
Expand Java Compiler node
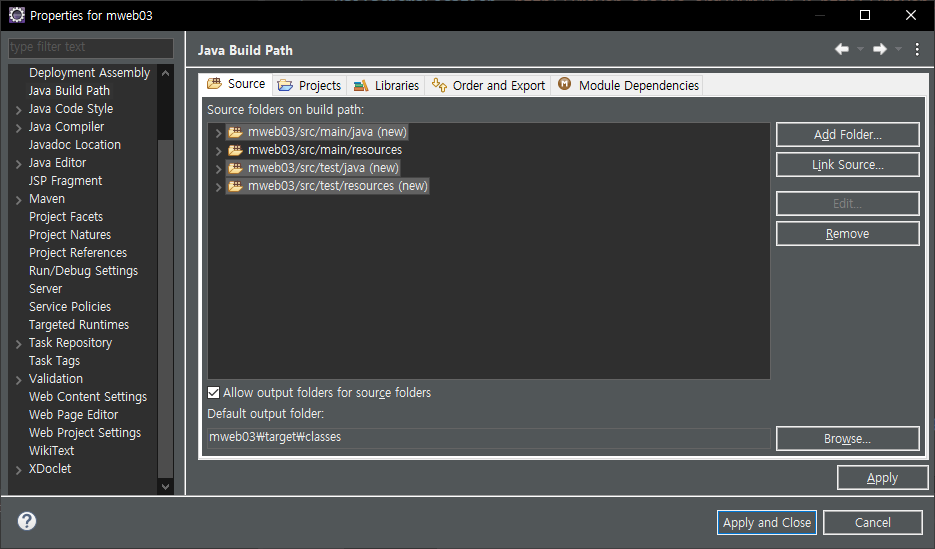point(18,128)
